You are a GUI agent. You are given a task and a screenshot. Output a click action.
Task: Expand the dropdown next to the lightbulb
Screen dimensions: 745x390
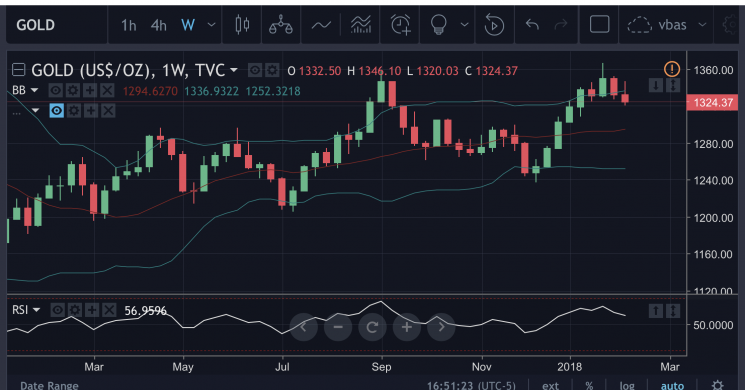(464, 25)
